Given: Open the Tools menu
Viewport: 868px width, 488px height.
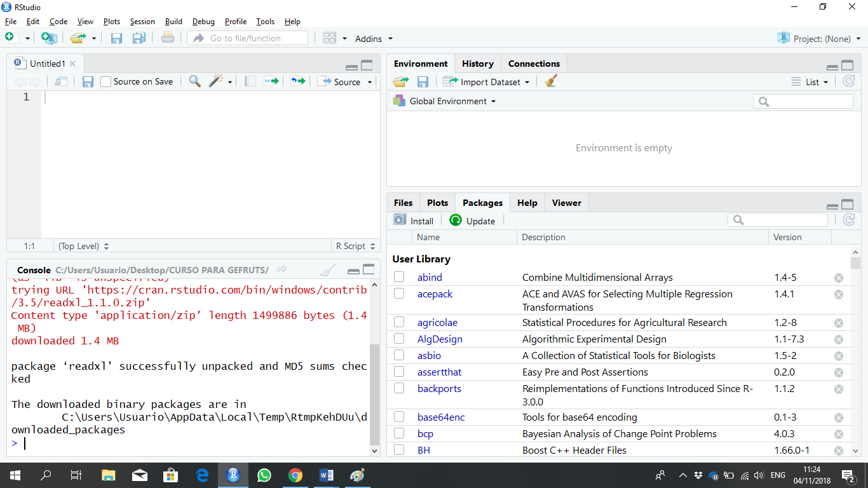Looking at the screenshot, I should pyautogui.click(x=265, y=21).
